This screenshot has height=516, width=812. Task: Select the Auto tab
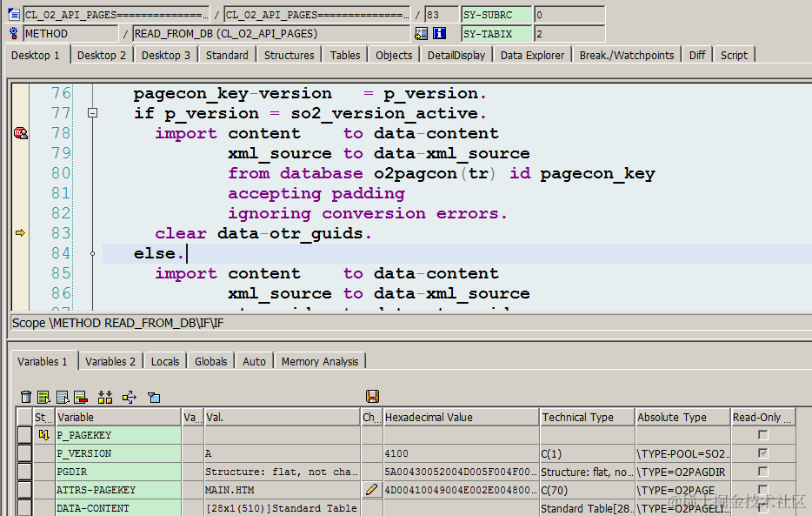(x=254, y=362)
